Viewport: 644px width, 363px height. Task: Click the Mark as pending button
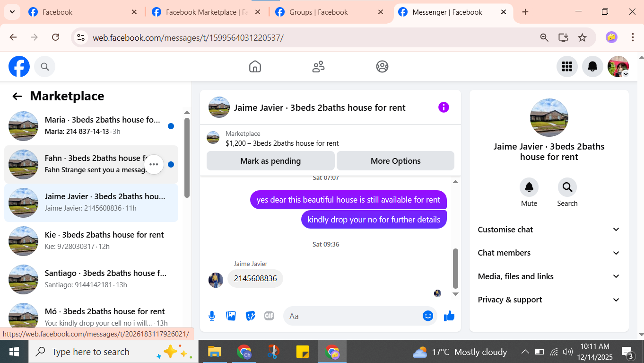(x=270, y=161)
